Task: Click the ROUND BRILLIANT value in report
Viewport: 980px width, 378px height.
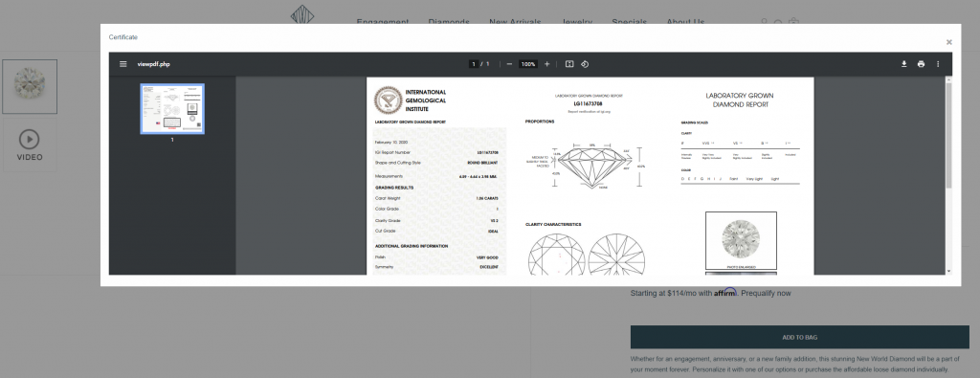Action: pos(482,163)
